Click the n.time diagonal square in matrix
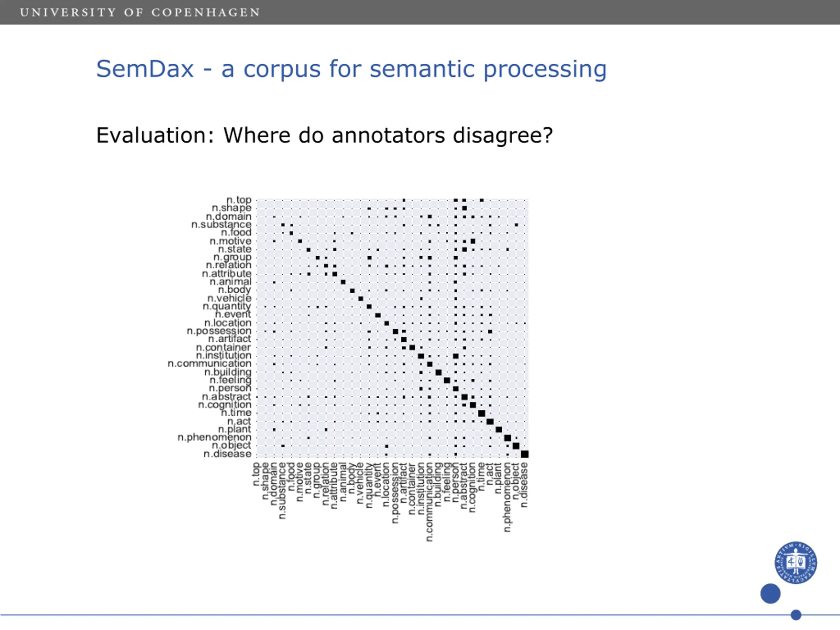Image resolution: width=840 pixels, height=630 pixels. point(481,413)
